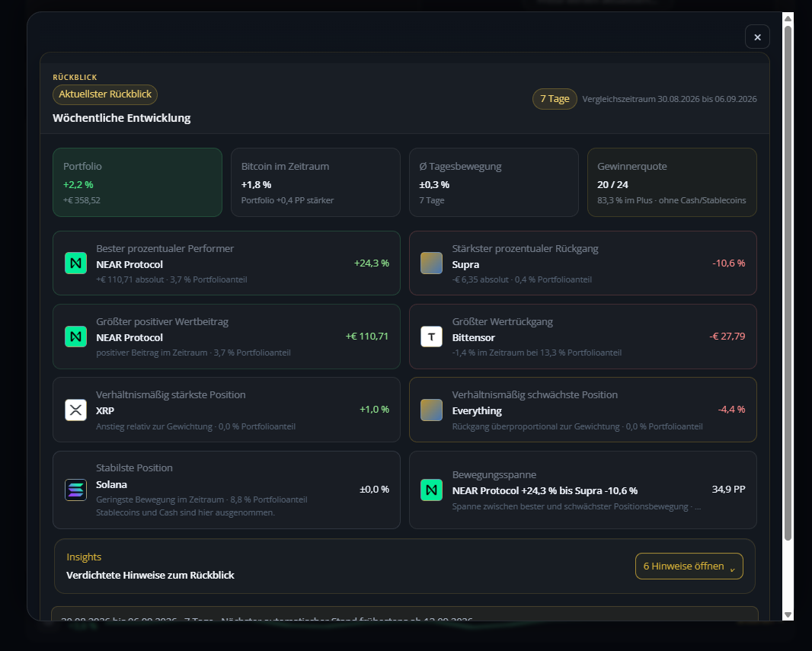The width and height of the screenshot is (812, 651).
Task: Click the Solana icon in Stabilste Position
Action: 75,490
